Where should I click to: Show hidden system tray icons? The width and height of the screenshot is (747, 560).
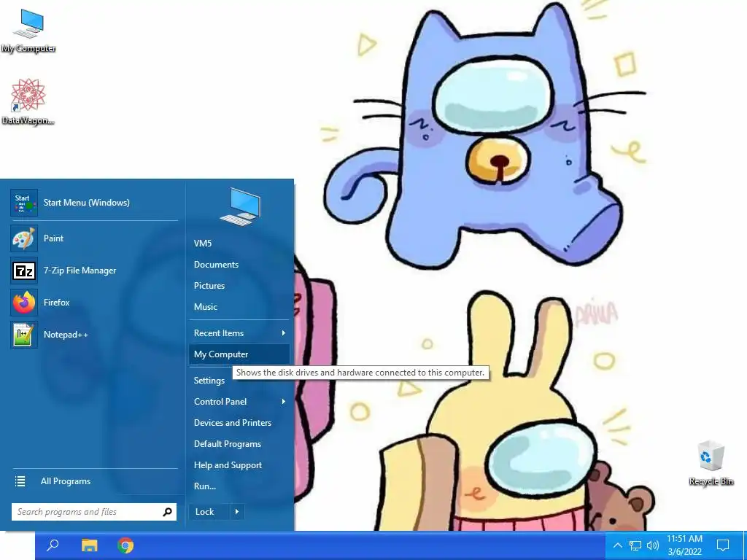[617, 545]
